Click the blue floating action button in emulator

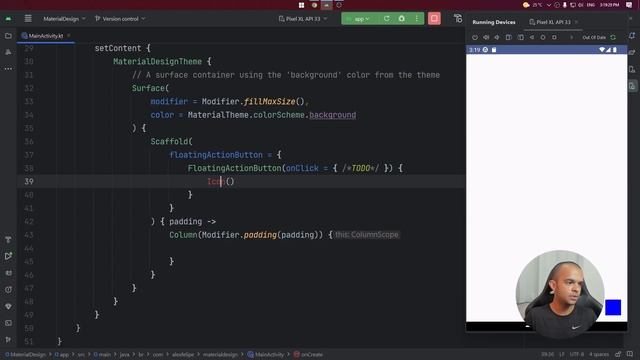(x=613, y=307)
